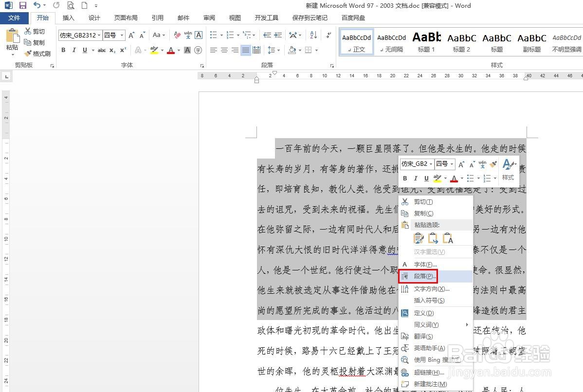Apply subscript formatting
Viewport: 583px width, 392px height.
pyautogui.click(x=112, y=50)
